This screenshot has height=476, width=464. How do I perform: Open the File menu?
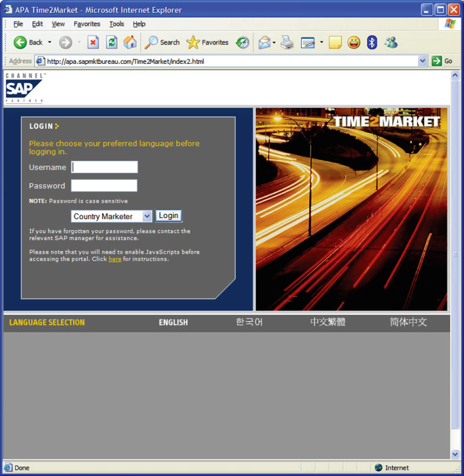18,24
